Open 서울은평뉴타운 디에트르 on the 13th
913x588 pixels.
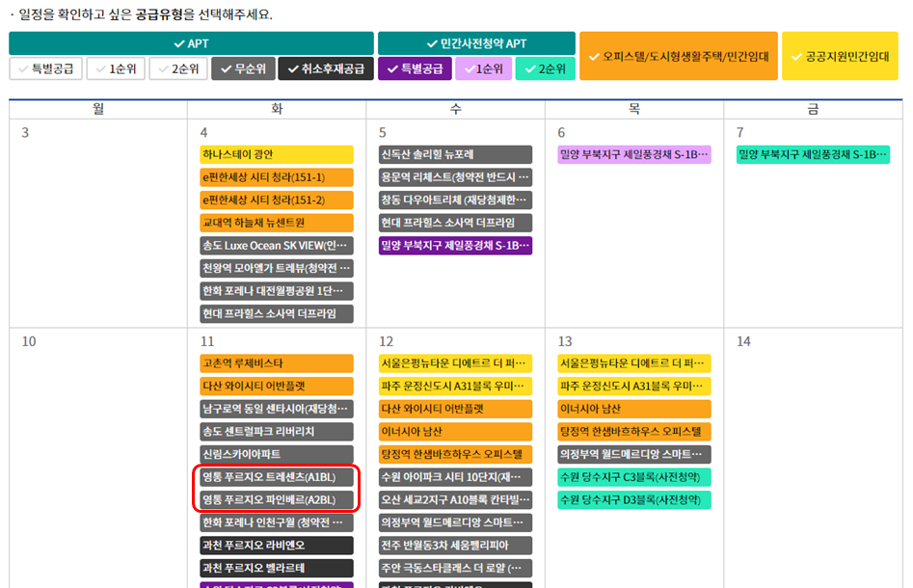634,363
